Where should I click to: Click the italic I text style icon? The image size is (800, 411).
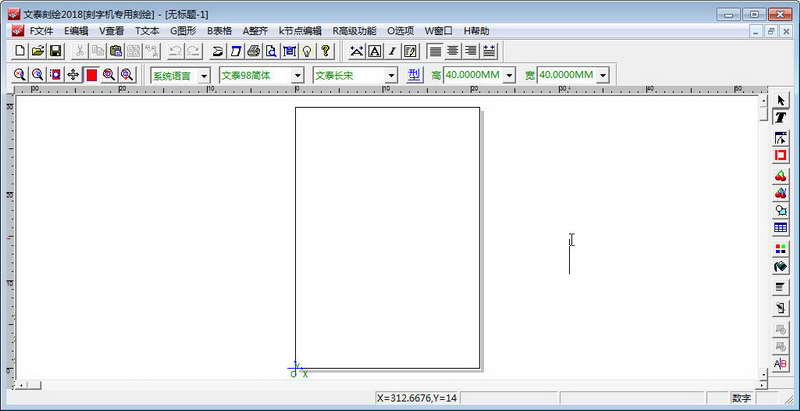392,51
